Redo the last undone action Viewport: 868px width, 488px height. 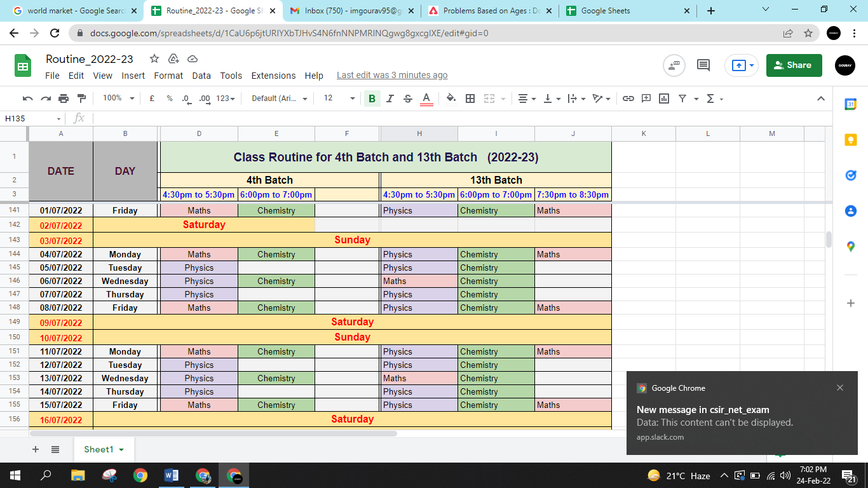(x=45, y=98)
